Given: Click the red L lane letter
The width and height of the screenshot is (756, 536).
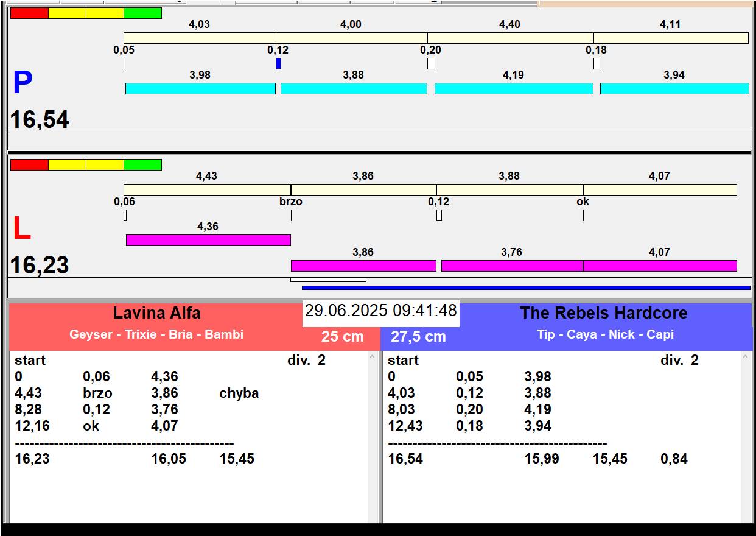Looking at the screenshot, I should [22, 229].
